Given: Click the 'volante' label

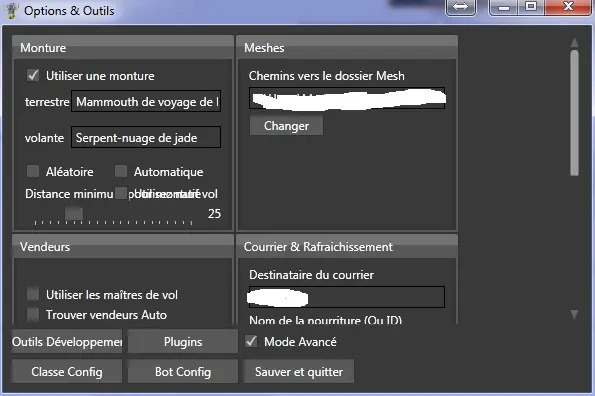Looking at the screenshot, I should click(x=44, y=138).
